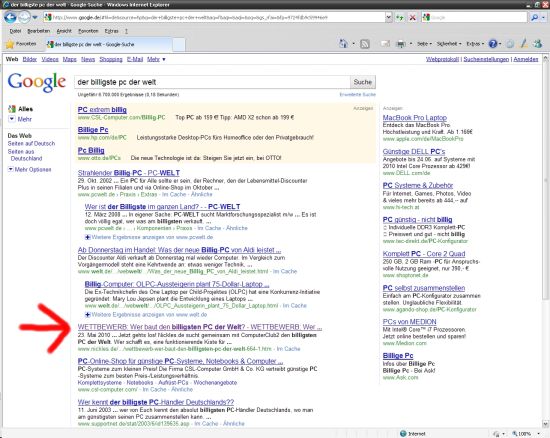Click the blue Help question mark icon
Image resolution: width=550 pixels, height=438 pixels.
tap(493, 44)
